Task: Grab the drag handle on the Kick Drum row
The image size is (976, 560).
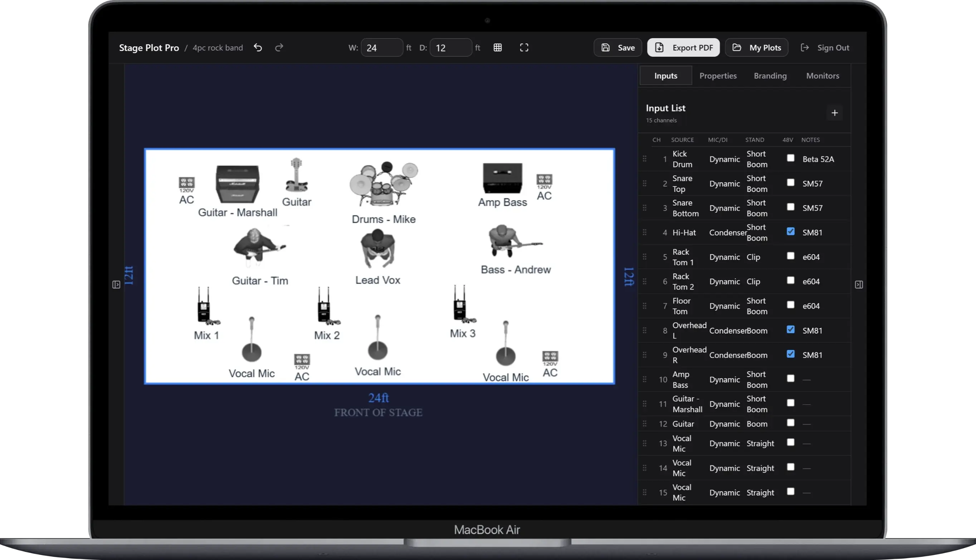Action: pos(645,159)
